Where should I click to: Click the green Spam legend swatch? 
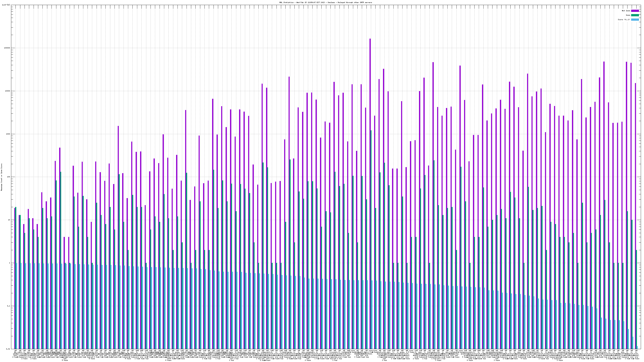(635, 15)
